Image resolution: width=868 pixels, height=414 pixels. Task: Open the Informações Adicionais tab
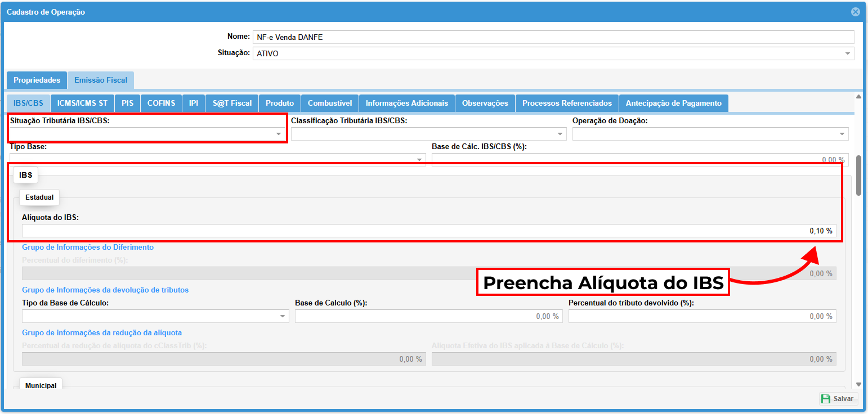coord(406,103)
